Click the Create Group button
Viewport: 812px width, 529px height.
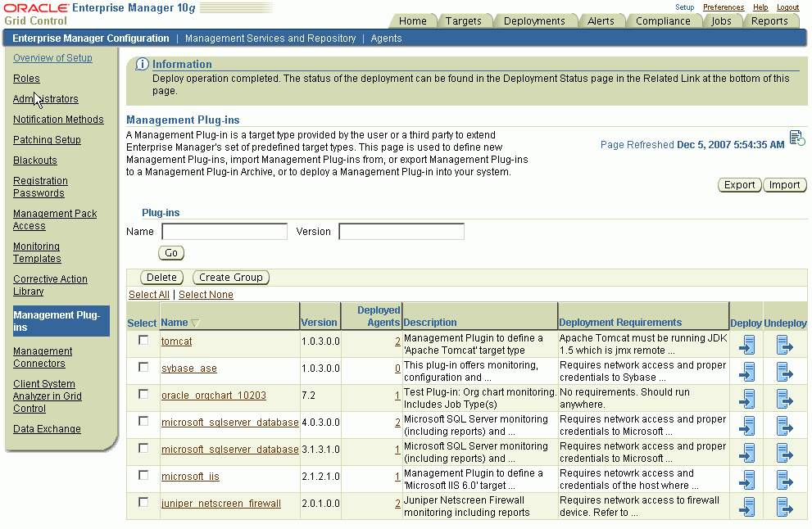231,278
